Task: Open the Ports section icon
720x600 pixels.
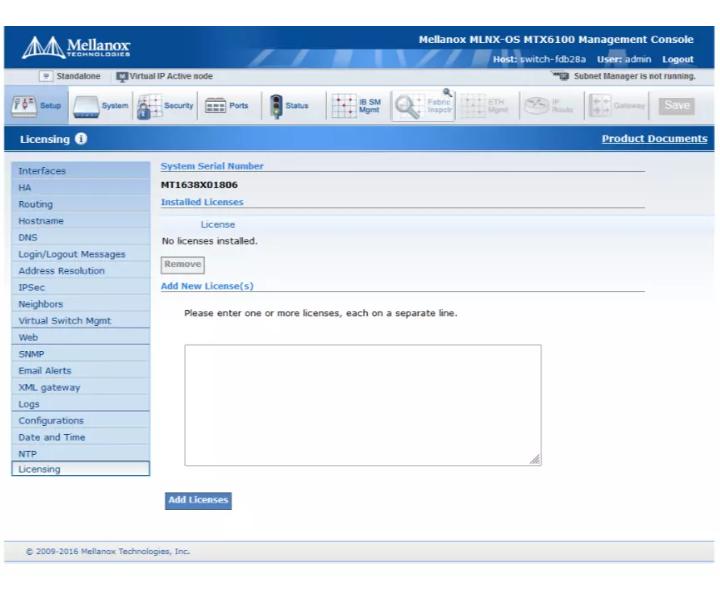Action: coord(215,106)
